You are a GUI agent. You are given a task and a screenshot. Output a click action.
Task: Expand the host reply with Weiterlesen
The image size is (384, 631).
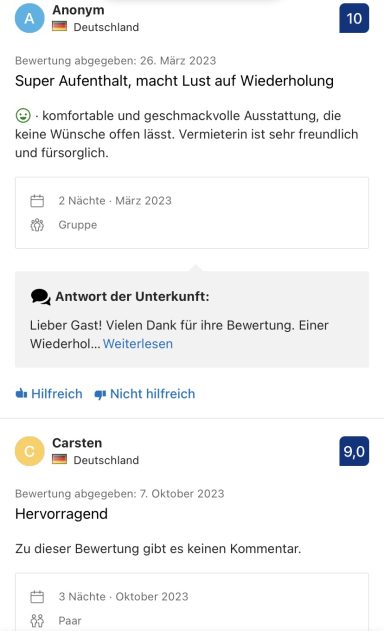(x=138, y=344)
